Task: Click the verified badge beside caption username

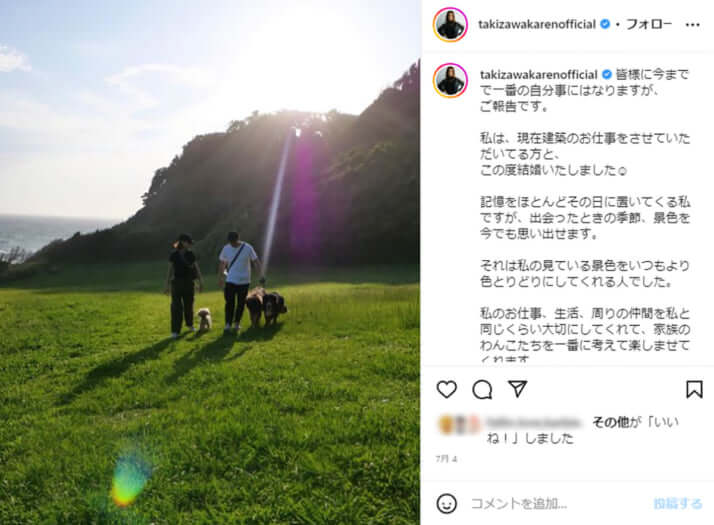Action: 607,74
